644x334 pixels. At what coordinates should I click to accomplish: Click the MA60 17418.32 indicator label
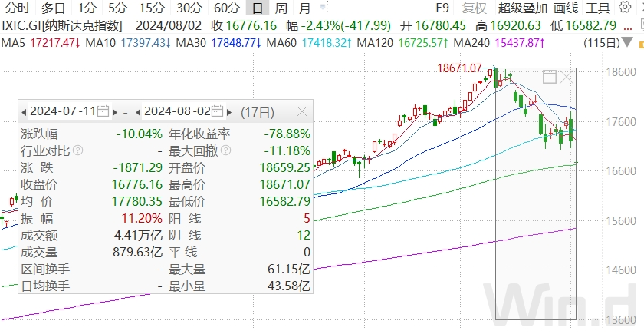[309, 42]
